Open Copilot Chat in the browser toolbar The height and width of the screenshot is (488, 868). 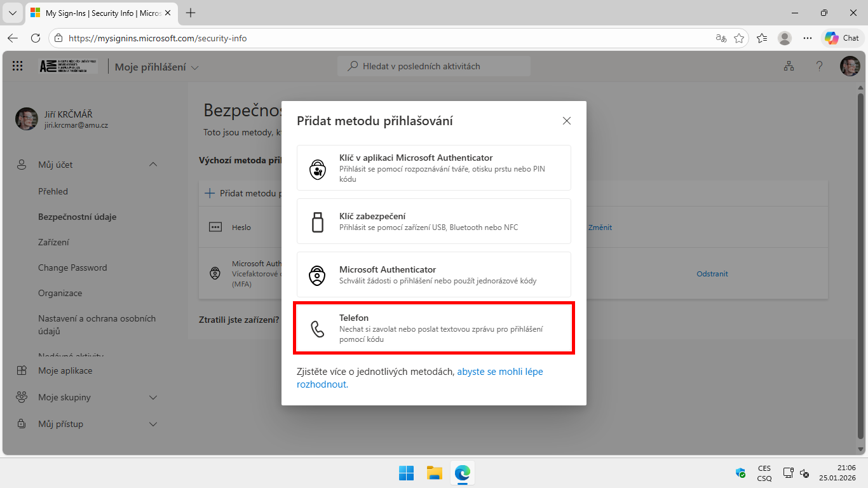point(842,37)
